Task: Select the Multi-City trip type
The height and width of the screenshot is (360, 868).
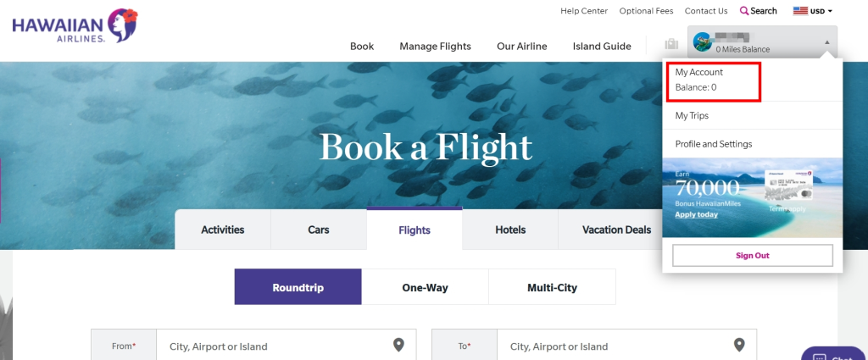Action: pos(552,287)
